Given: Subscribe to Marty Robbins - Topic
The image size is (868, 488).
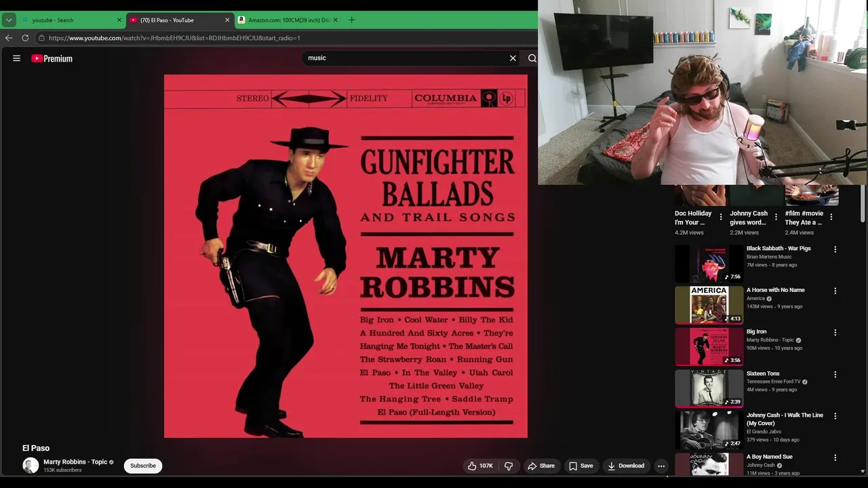Looking at the screenshot, I should point(143,466).
